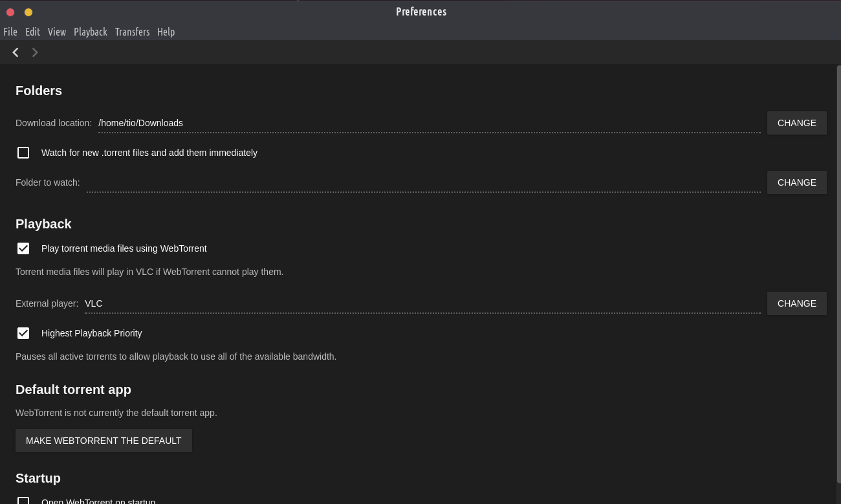This screenshot has height=504, width=841.
Task: Click the yellow minimize window button
Action: click(28, 12)
